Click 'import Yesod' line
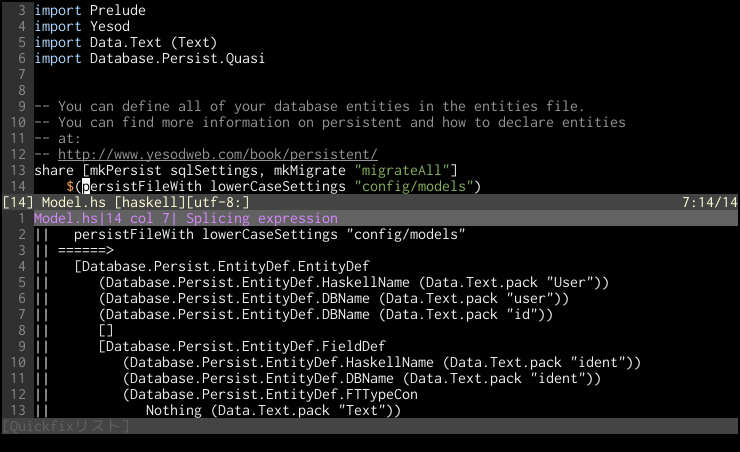This screenshot has height=452, width=740. pos(80,26)
